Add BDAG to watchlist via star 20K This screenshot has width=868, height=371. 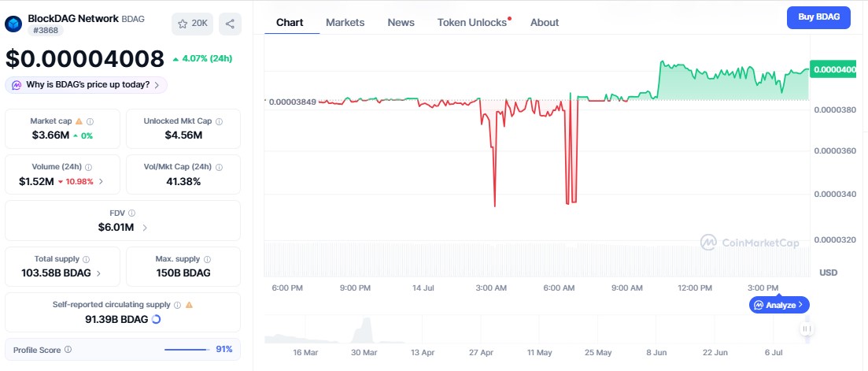tap(192, 24)
